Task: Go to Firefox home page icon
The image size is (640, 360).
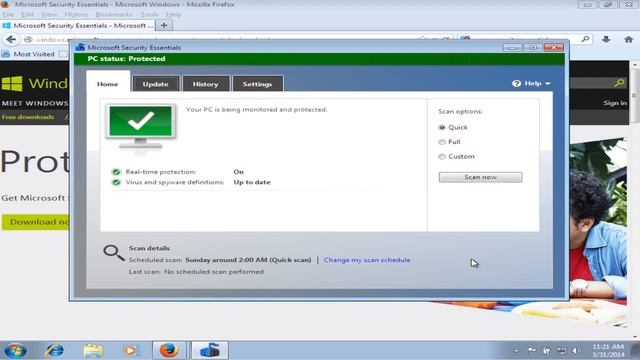Action: pos(628,39)
